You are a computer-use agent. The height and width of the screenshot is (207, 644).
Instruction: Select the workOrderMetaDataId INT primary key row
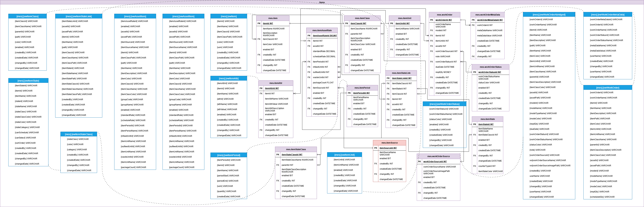488,20
